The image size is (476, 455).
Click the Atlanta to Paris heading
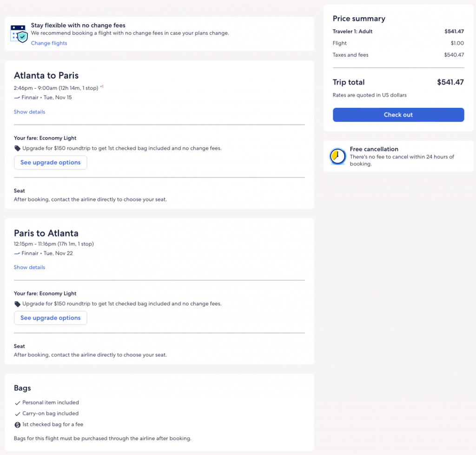46,75
